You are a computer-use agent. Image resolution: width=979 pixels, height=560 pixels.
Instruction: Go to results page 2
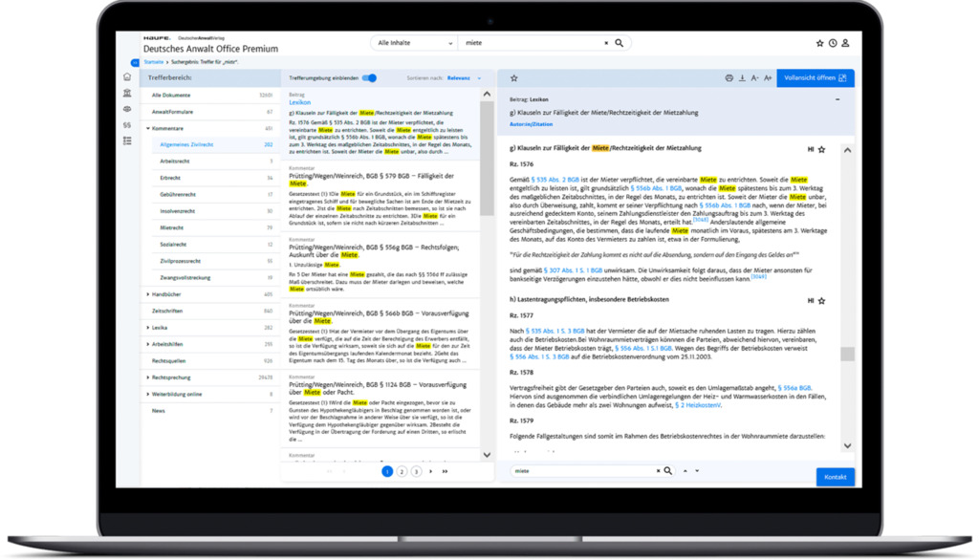(402, 472)
